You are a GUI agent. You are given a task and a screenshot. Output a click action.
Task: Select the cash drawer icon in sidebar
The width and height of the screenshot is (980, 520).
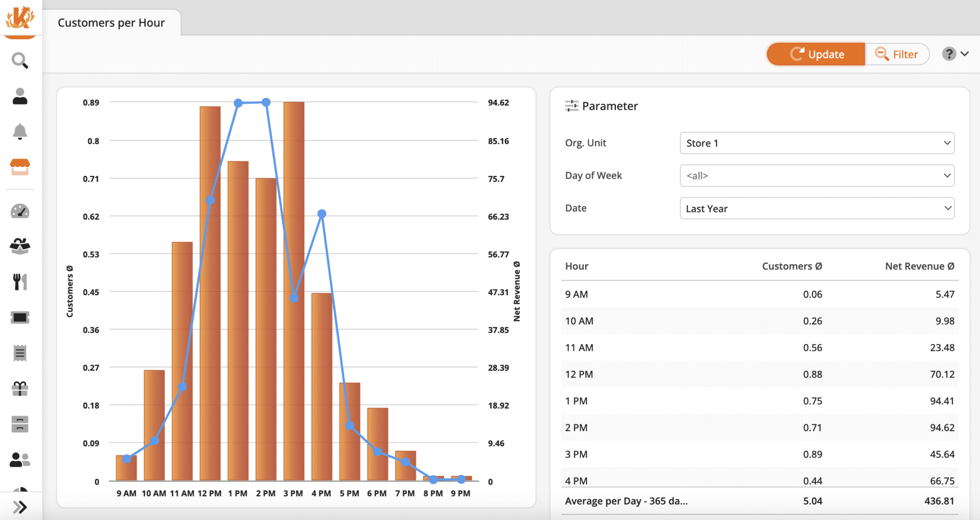pos(20,424)
